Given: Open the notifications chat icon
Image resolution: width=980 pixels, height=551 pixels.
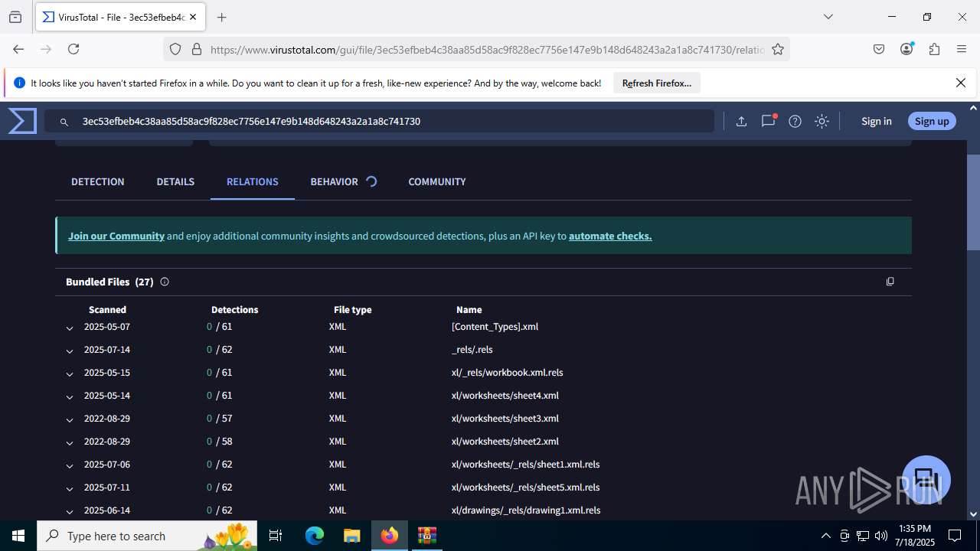Looking at the screenshot, I should click(768, 121).
